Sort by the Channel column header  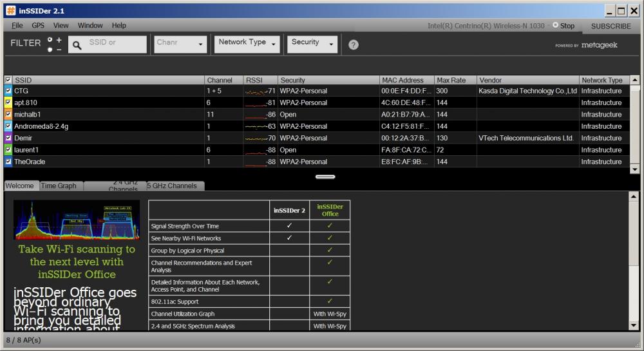(x=223, y=80)
